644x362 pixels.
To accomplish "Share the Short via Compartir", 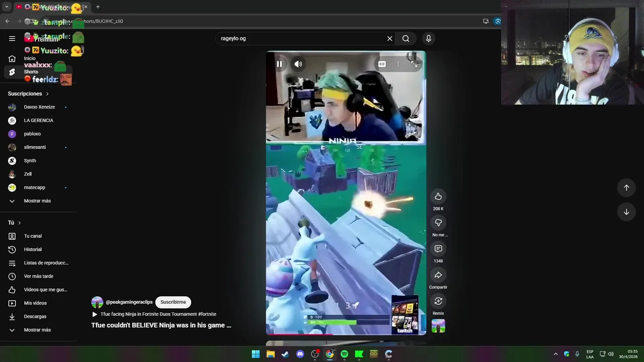I will [x=438, y=275].
